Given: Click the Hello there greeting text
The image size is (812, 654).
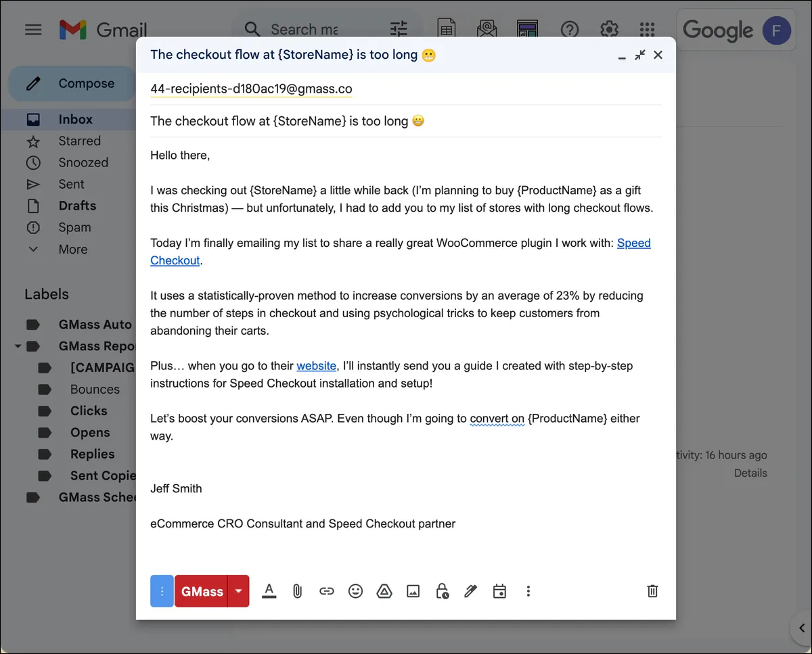Looking at the screenshot, I should tap(180, 155).
